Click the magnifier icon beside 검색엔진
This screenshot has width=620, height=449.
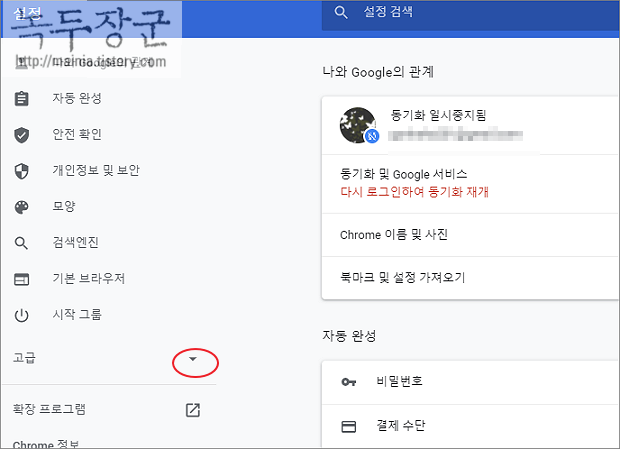point(21,243)
